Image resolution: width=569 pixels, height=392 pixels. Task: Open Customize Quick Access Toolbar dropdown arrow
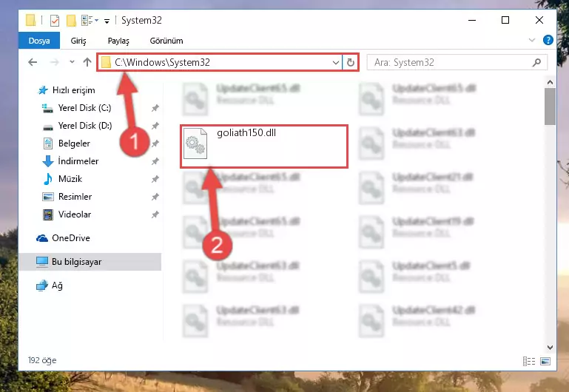click(107, 21)
